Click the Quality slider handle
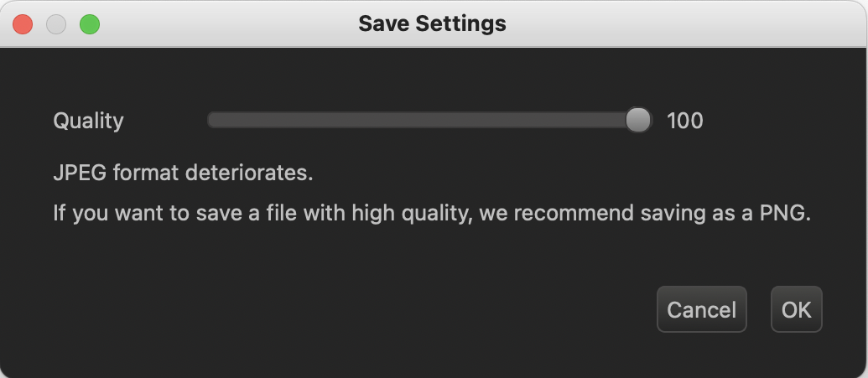This screenshot has height=378, width=868. pos(638,120)
